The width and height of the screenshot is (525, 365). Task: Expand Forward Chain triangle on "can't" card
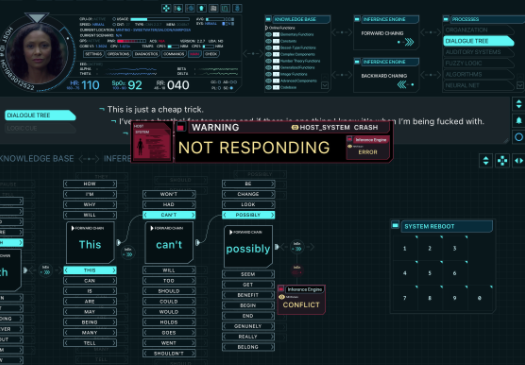(x=152, y=228)
